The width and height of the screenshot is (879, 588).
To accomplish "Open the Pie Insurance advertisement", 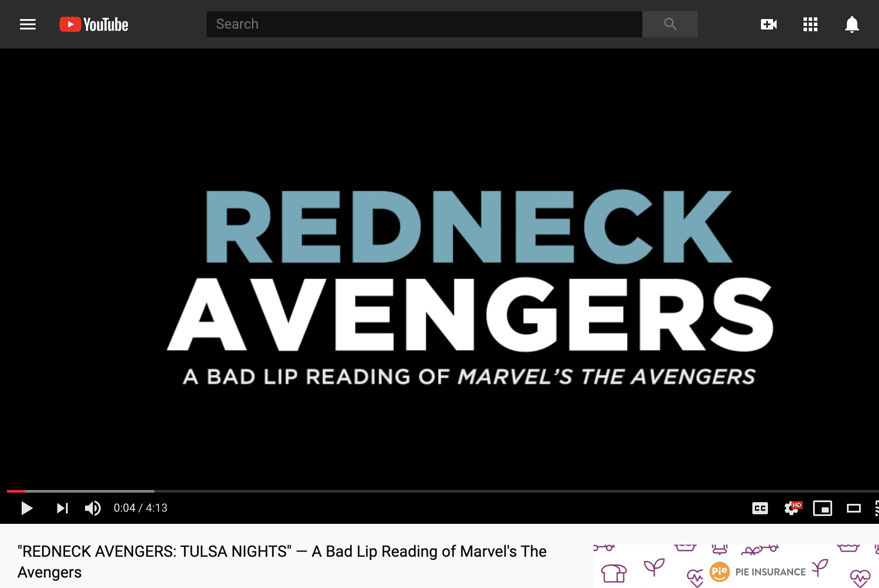I will 736,566.
